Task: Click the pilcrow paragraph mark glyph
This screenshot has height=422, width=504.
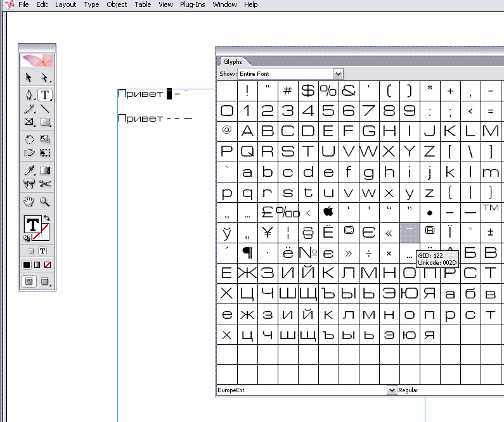Action: [247, 253]
